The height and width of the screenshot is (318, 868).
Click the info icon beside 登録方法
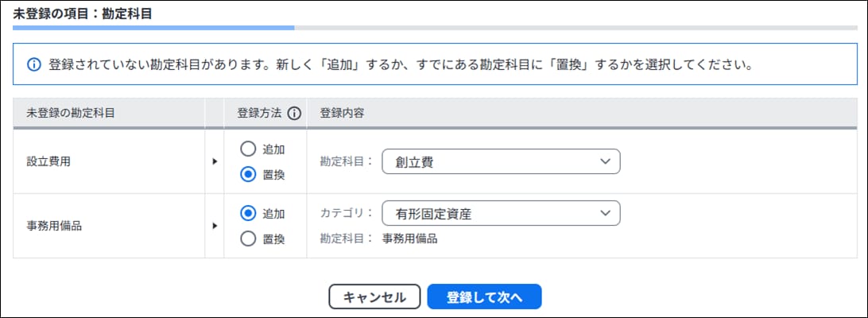[x=294, y=114]
